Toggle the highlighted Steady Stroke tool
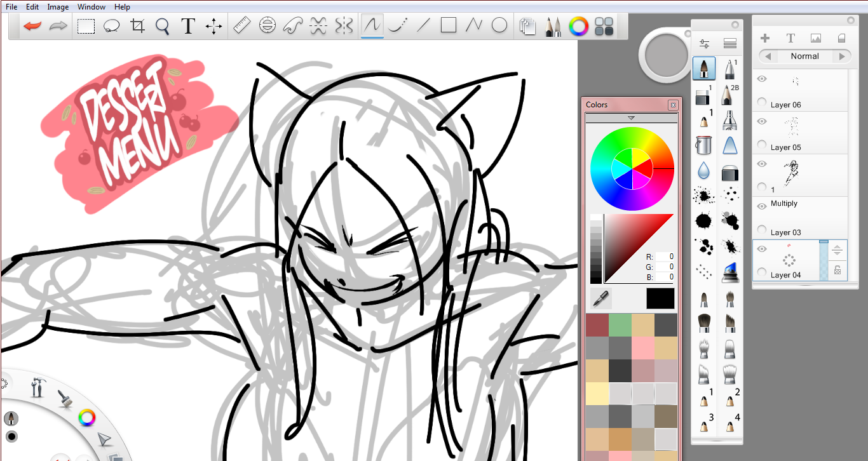The image size is (868, 461). click(x=372, y=25)
